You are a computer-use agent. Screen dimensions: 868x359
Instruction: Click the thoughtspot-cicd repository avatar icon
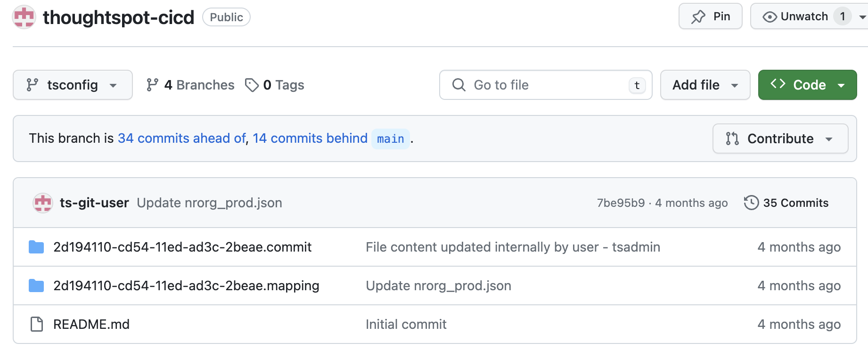pos(24,17)
